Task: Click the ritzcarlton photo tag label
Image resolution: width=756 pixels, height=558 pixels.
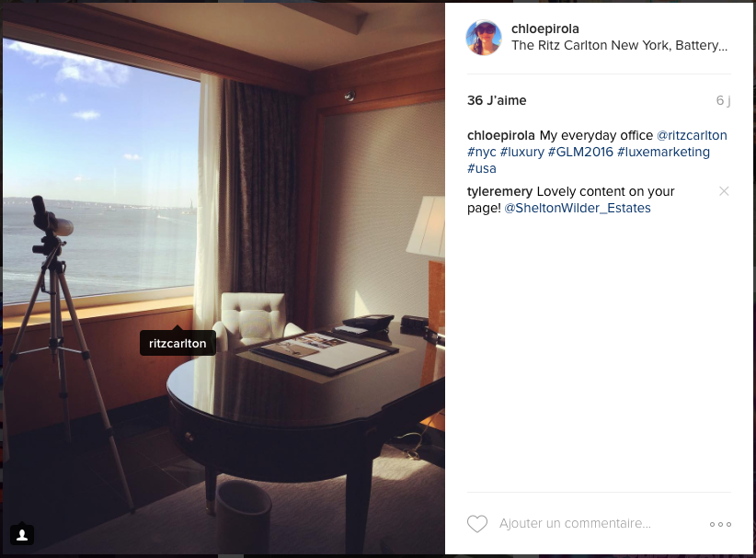Action: pyautogui.click(x=178, y=343)
